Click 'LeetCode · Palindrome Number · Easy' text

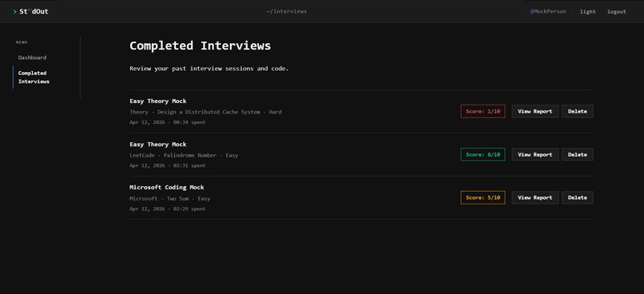tap(184, 155)
